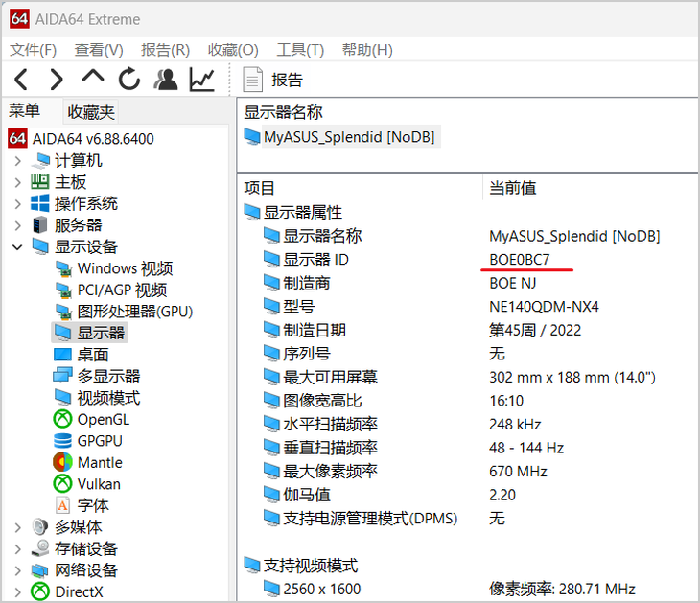Select the 显示器 tree item
The image size is (700, 603).
click(x=90, y=333)
